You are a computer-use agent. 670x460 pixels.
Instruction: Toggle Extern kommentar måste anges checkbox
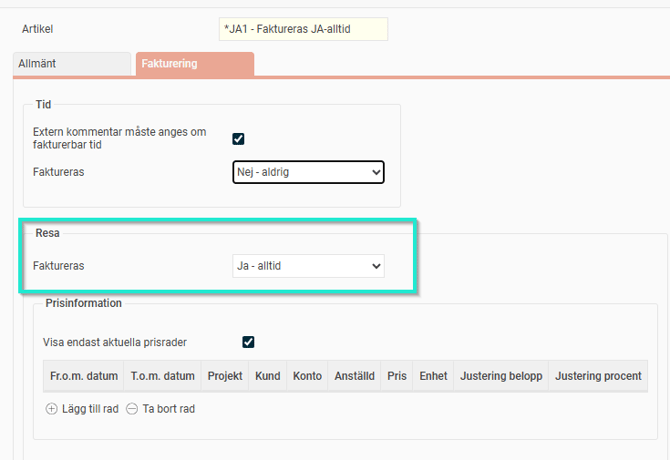pyautogui.click(x=238, y=139)
